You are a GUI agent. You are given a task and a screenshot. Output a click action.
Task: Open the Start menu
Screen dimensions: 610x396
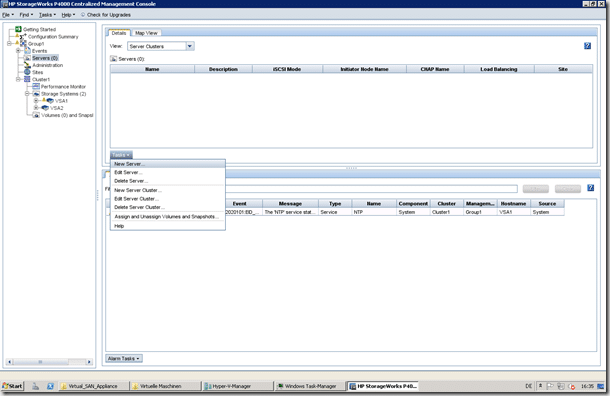coord(12,386)
